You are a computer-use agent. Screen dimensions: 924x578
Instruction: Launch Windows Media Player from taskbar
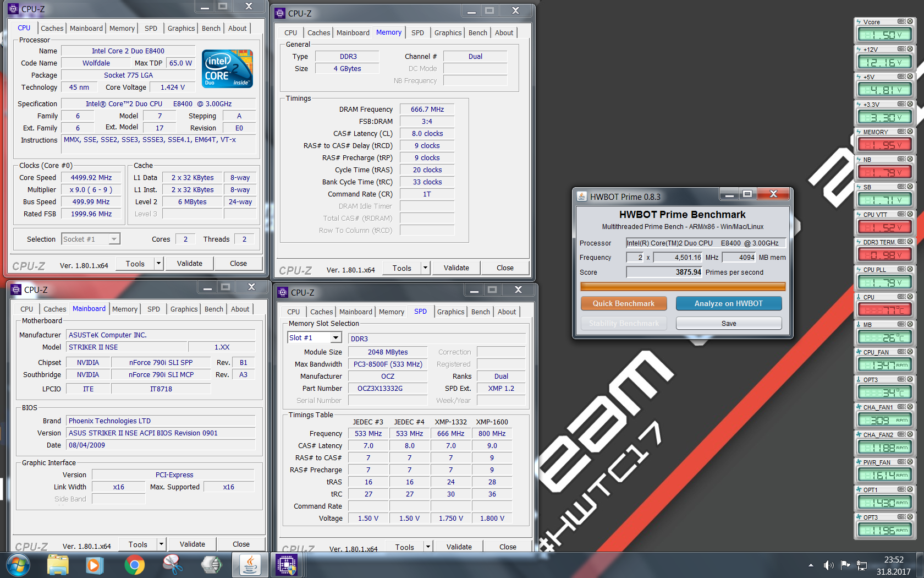pyautogui.click(x=95, y=565)
